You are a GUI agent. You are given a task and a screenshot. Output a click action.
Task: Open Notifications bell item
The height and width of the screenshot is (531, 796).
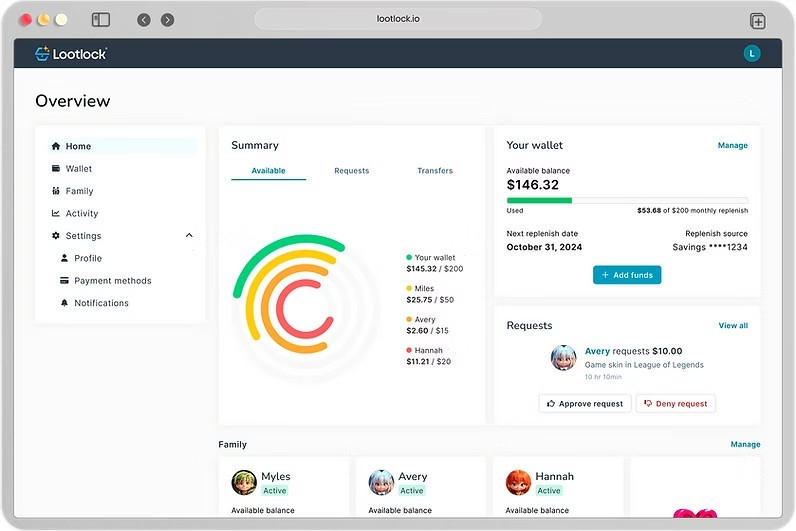click(100, 303)
